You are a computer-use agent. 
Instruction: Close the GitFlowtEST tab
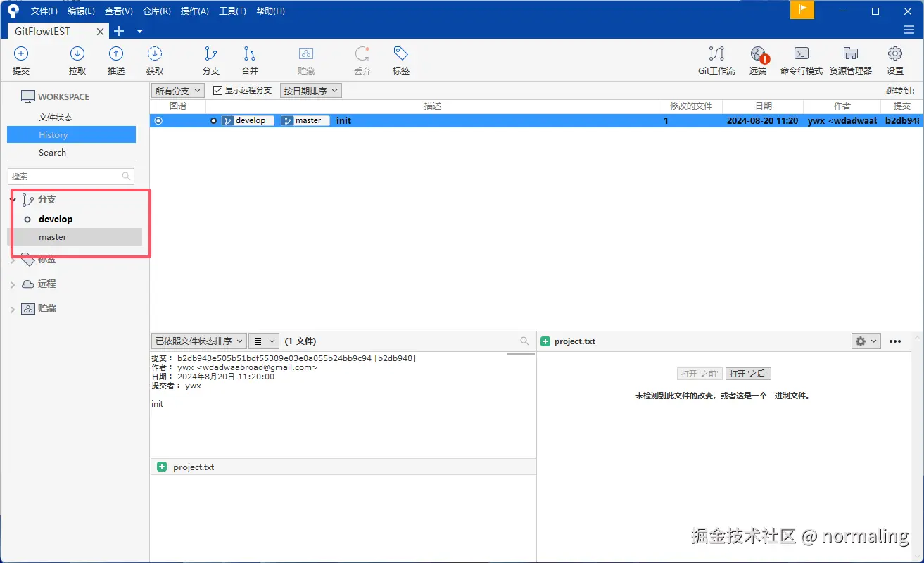(101, 32)
